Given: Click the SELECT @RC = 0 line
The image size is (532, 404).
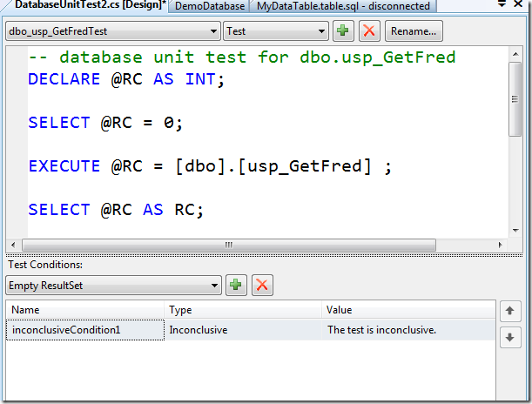Looking at the screenshot, I should coord(105,123).
